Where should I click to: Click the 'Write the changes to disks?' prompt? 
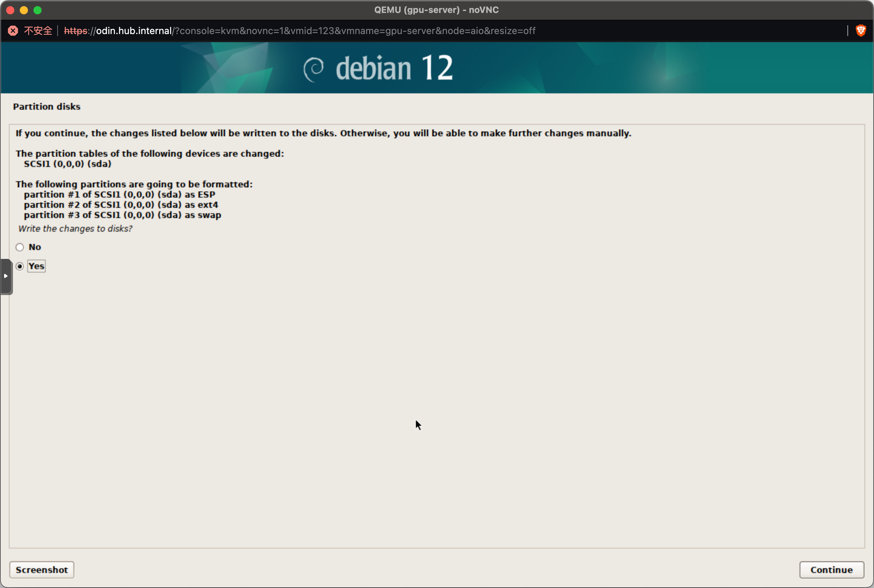tap(75, 228)
